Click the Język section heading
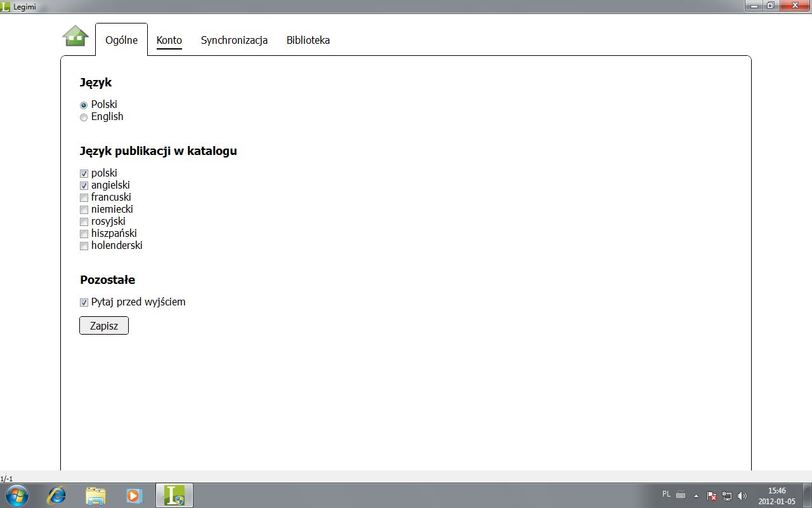Image resolution: width=812 pixels, height=508 pixels. (96, 83)
